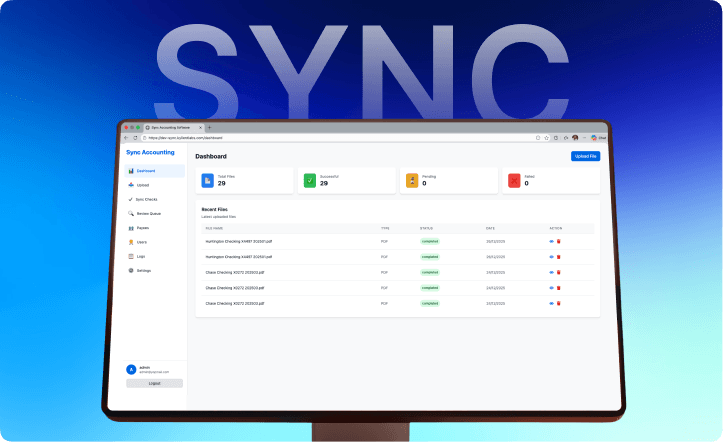723x442 pixels.
Task: Open the Logs sidebar entry
Action: coord(154,257)
